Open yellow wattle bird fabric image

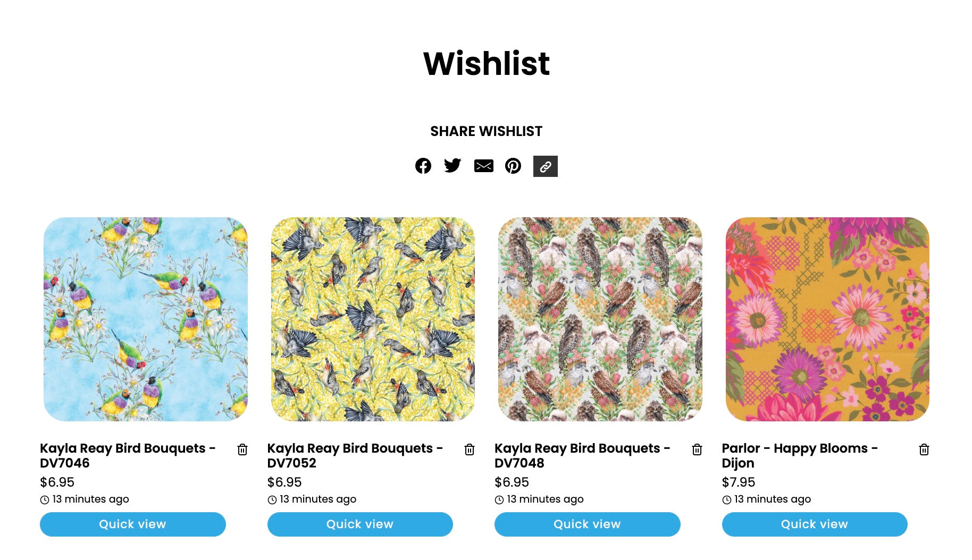pyautogui.click(x=373, y=319)
